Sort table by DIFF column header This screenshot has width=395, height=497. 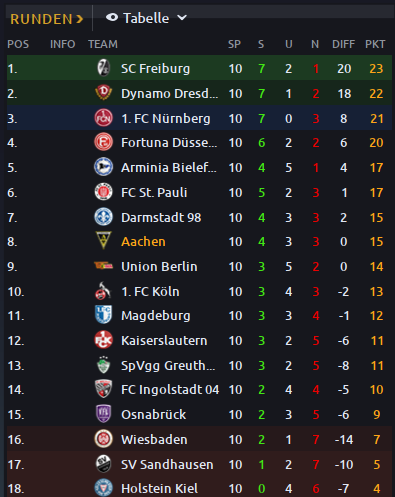tap(343, 44)
